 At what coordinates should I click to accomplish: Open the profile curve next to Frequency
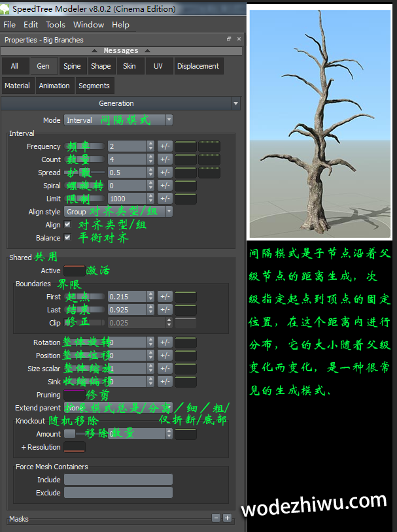pos(186,146)
